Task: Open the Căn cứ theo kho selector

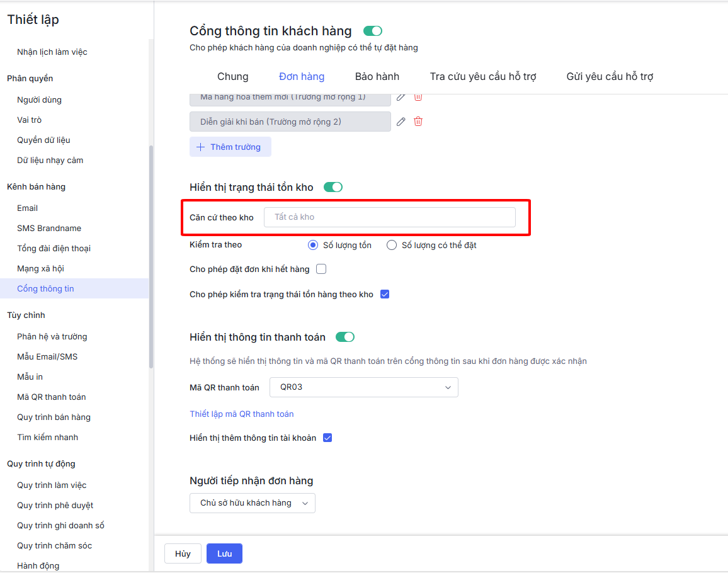Action: tap(389, 217)
